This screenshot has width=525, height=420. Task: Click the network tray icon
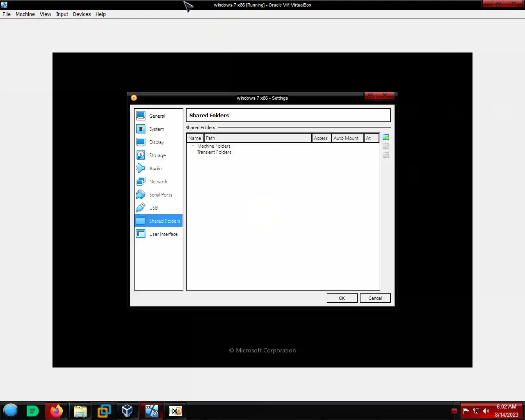[x=476, y=411]
